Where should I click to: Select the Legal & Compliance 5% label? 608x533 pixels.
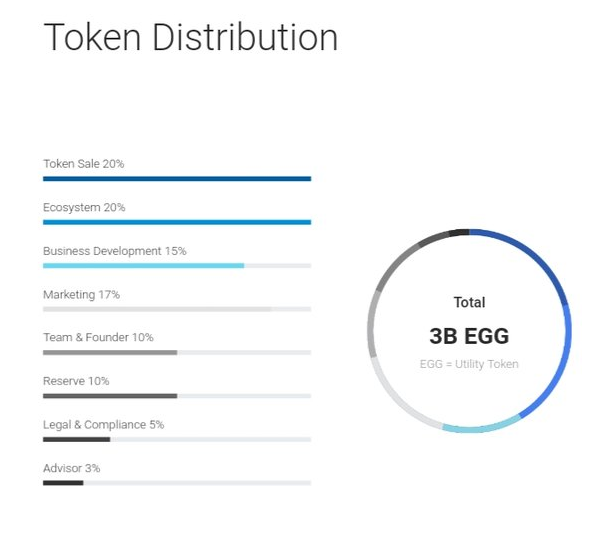coord(104,425)
